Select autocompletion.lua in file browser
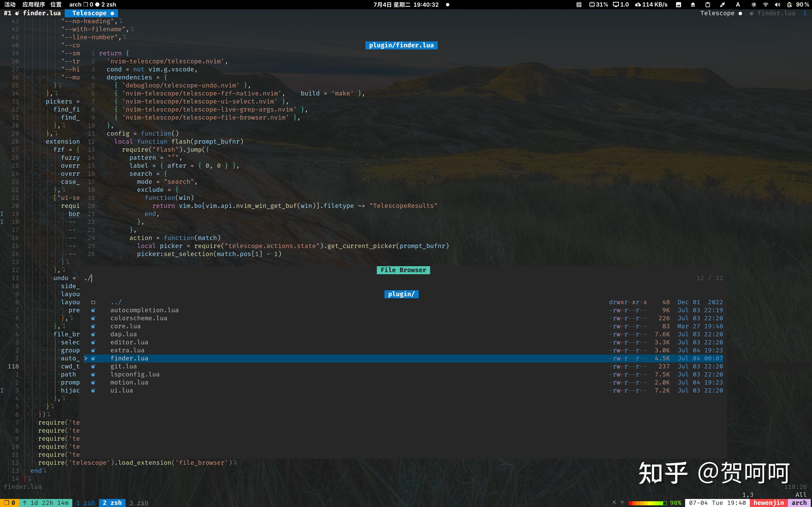Viewport: 812px width, 507px height. 144,310
